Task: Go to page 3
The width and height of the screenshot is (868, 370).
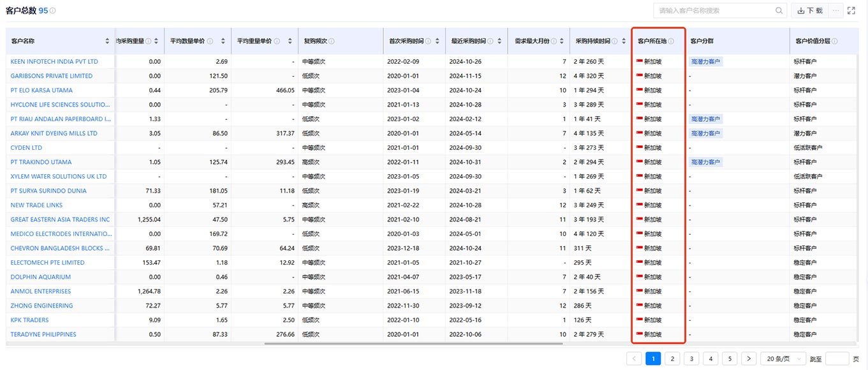Action: pyautogui.click(x=691, y=359)
